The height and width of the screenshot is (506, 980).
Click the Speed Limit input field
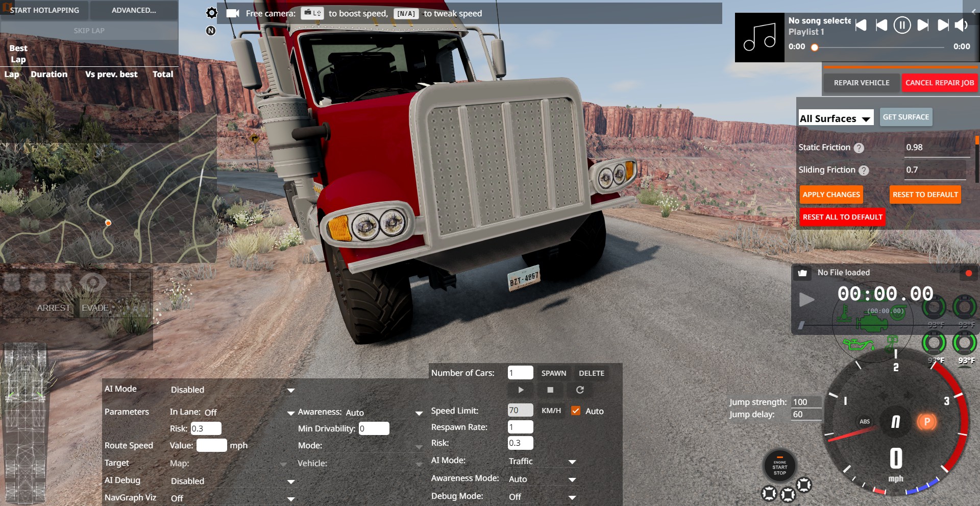pos(521,411)
